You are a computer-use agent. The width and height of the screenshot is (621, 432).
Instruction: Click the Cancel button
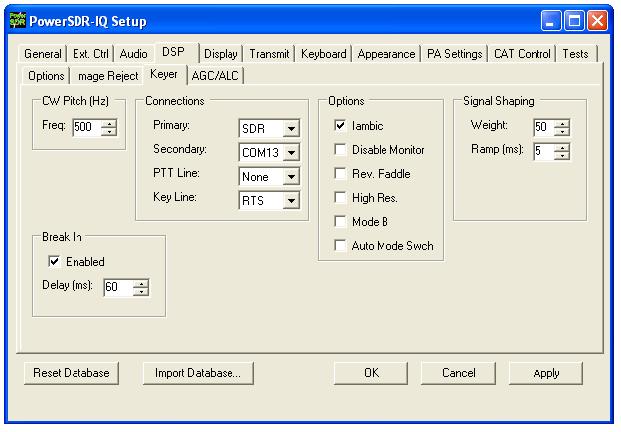tap(458, 373)
